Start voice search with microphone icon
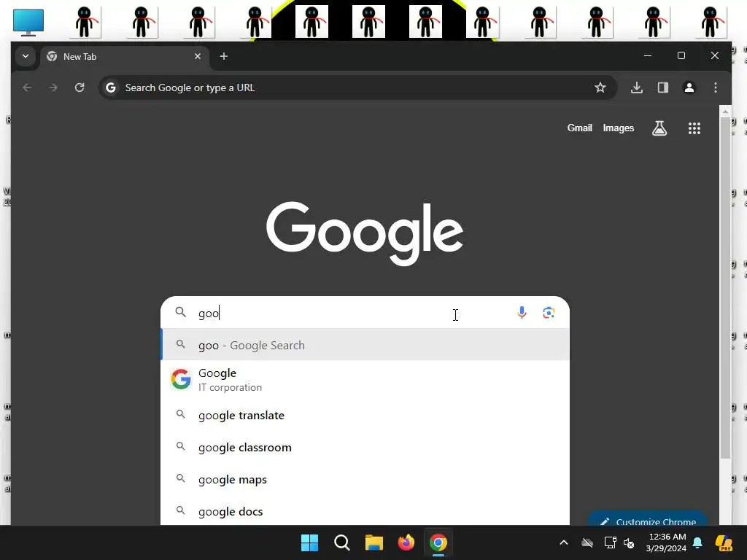The image size is (747, 560). [x=522, y=312]
